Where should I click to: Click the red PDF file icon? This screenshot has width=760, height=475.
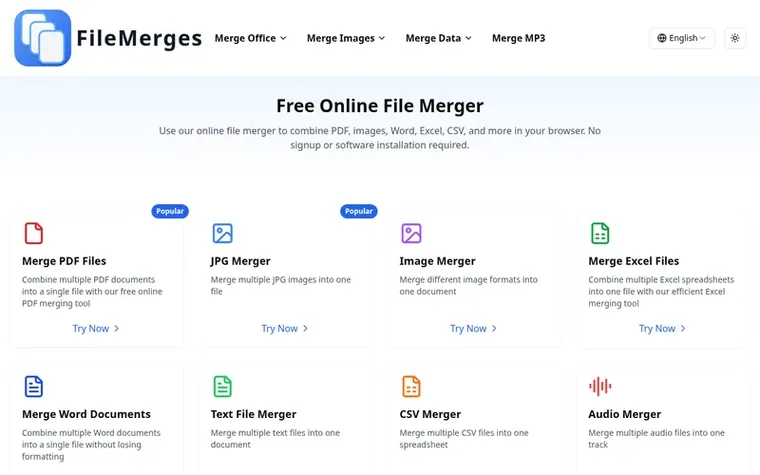click(x=33, y=233)
